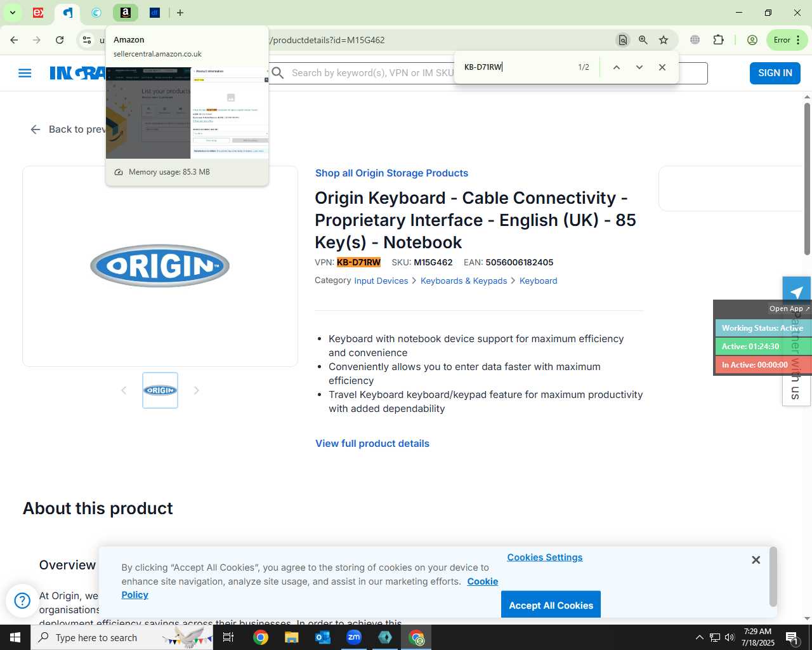This screenshot has height=650, width=812.
Task: Reload the page
Action: click(x=60, y=40)
